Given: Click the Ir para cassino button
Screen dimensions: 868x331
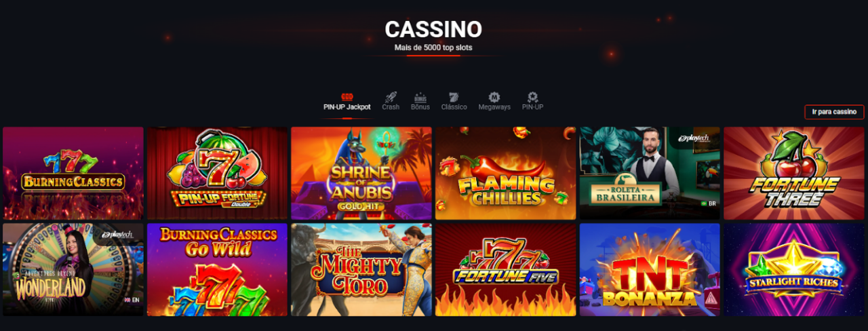Looking at the screenshot, I should pyautogui.click(x=834, y=112).
